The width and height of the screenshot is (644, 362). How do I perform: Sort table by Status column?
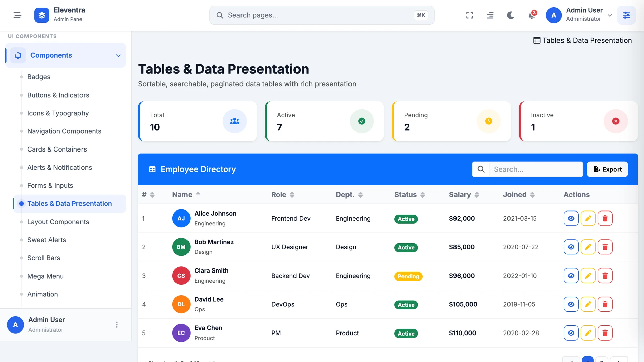coord(410,195)
